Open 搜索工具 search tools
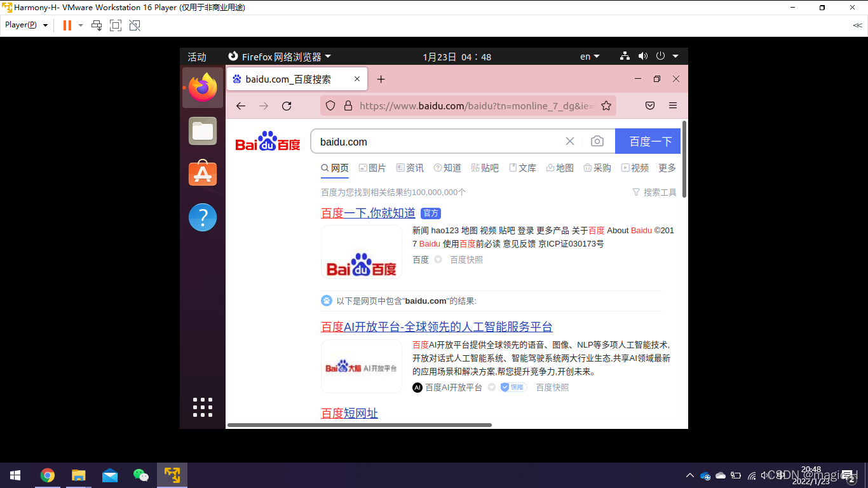The image size is (868, 488). coord(654,193)
